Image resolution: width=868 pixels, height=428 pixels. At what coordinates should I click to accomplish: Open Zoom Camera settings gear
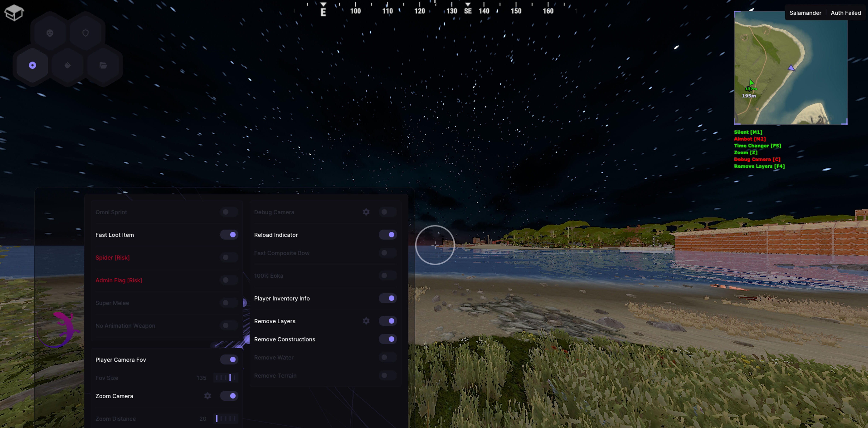[x=207, y=396]
